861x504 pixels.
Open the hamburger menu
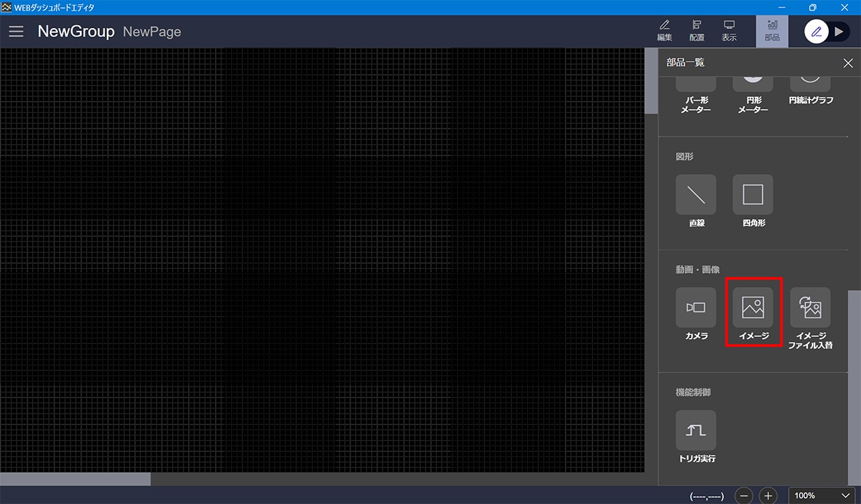pyautogui.click(x=16, y=32)
